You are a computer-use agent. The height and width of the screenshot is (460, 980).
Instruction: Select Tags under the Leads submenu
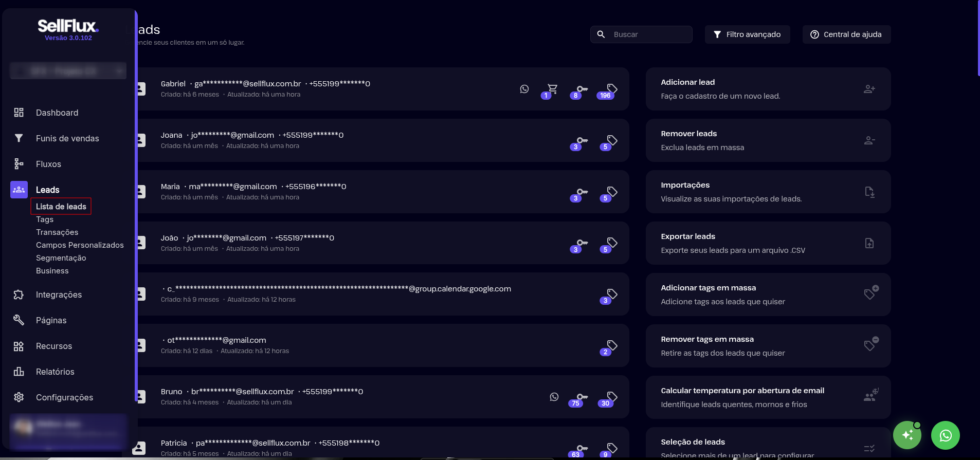click(x=45, y=219)
